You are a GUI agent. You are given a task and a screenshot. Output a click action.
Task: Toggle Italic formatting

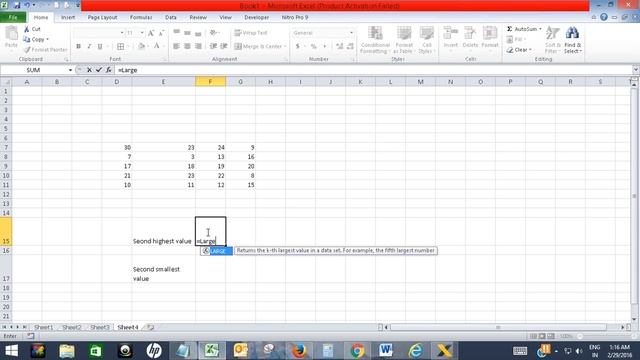89,47
